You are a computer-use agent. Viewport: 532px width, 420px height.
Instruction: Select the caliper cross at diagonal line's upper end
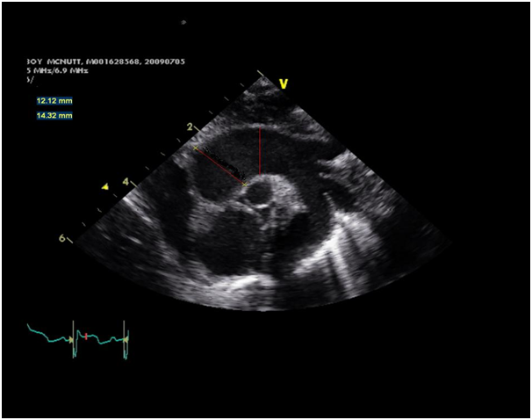pos(196,147)
